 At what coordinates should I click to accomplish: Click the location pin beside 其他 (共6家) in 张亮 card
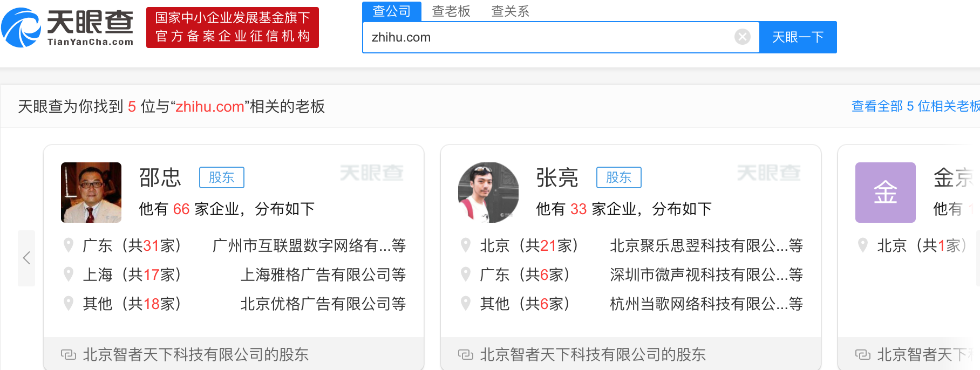point(466,304)
